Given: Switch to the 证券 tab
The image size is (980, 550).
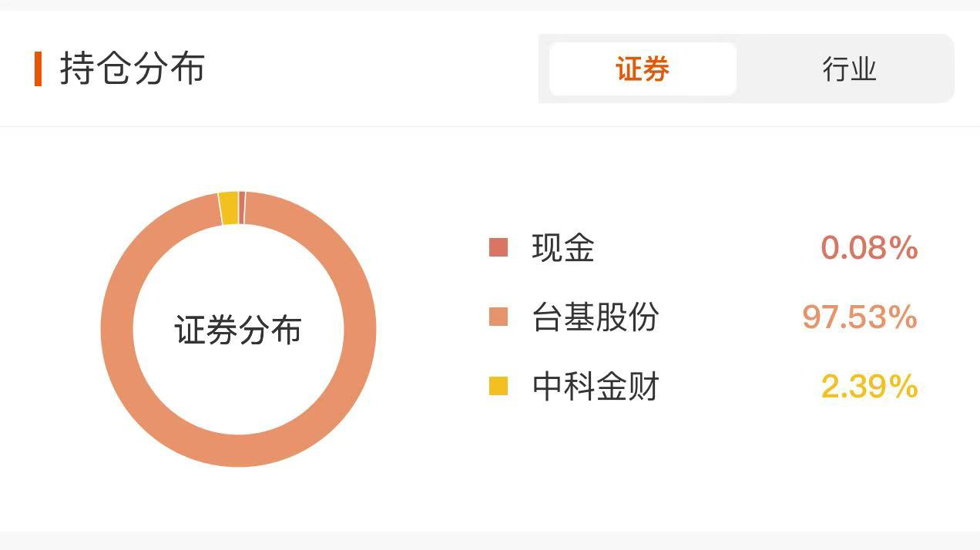Looking at the screenshot, I should (643, 69).
